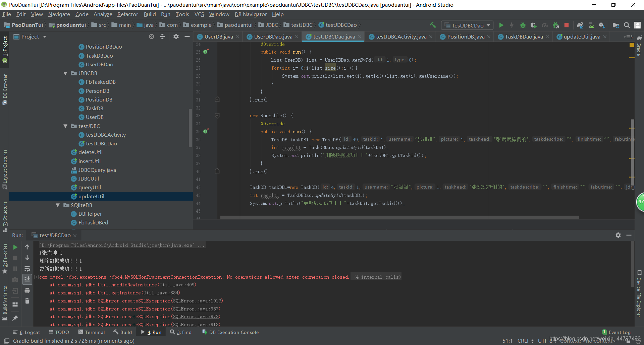
Task: Open Build Variants side panel
Action: pyautogui.click(x=5, y=303)
